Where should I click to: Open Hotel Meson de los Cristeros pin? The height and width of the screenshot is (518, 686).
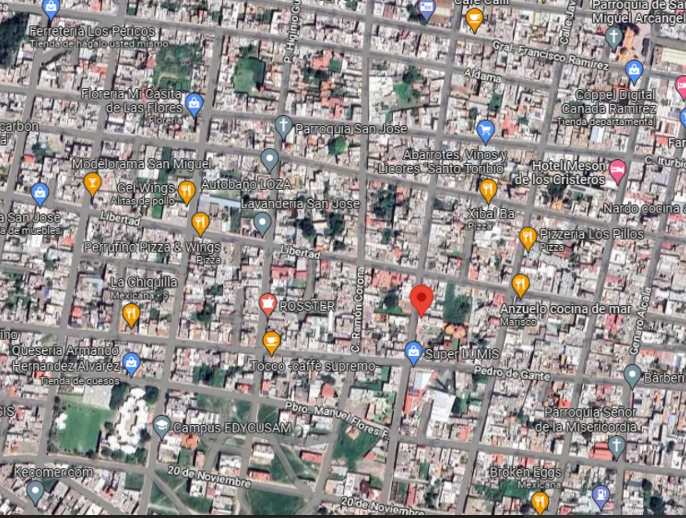[617, 171]
